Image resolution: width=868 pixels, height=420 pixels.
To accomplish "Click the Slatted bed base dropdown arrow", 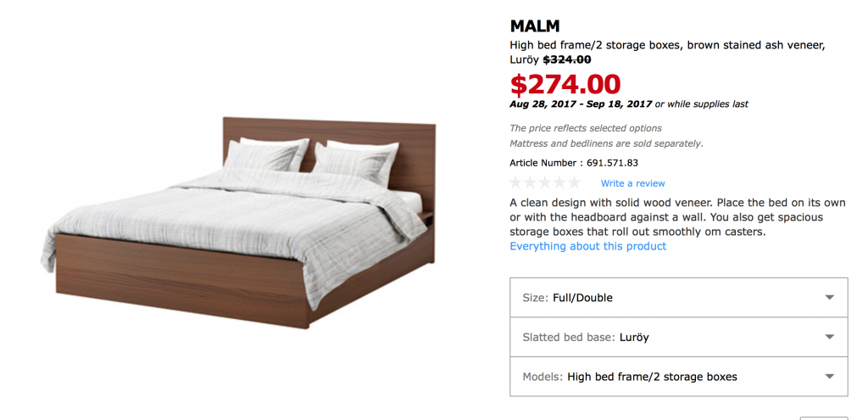I will tap(830, 337).
